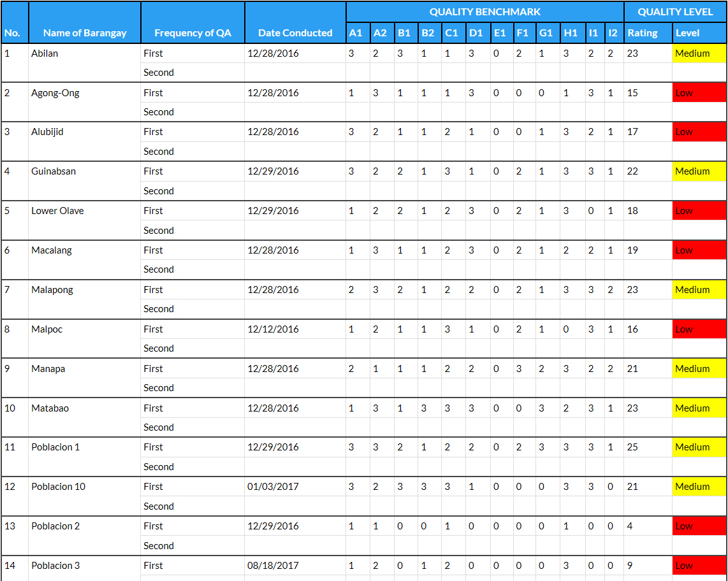This screenshot has width=728, height=581.
Task: Click Poblacion 3's rating value 9
Action: (x=630, y=566)
